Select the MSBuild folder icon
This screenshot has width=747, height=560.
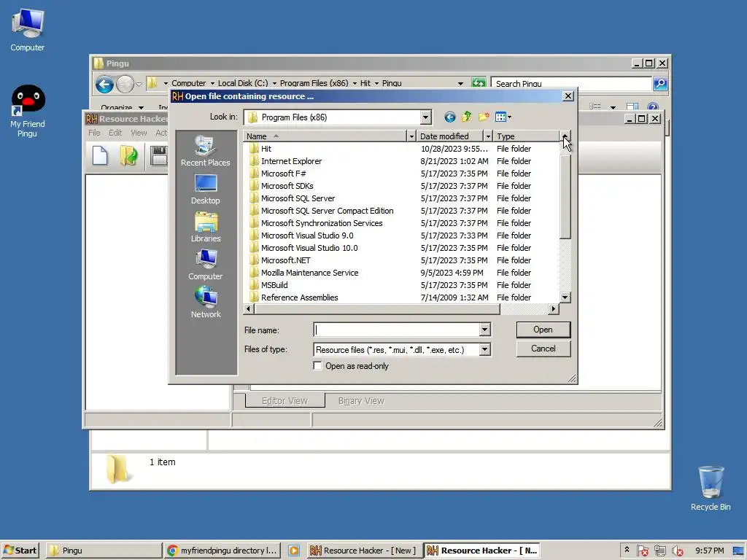coord(254,285)
